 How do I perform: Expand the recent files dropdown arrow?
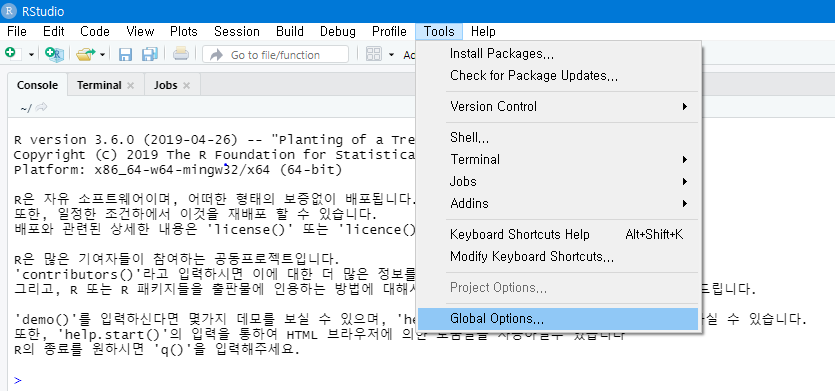pyautogui.click(x=102, y=55)
